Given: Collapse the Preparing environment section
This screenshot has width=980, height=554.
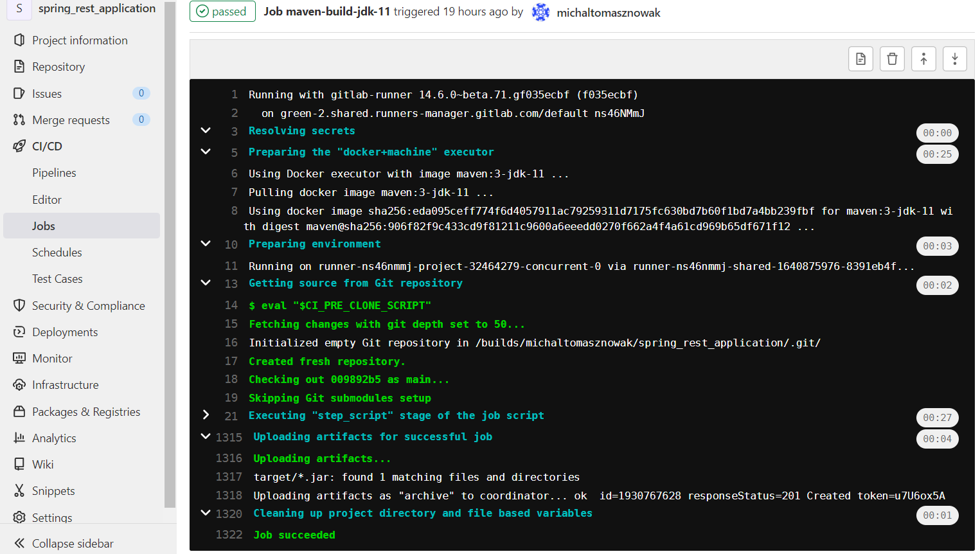Looking at the screenshot, I should pyautogui.click(x=206, y=243).
